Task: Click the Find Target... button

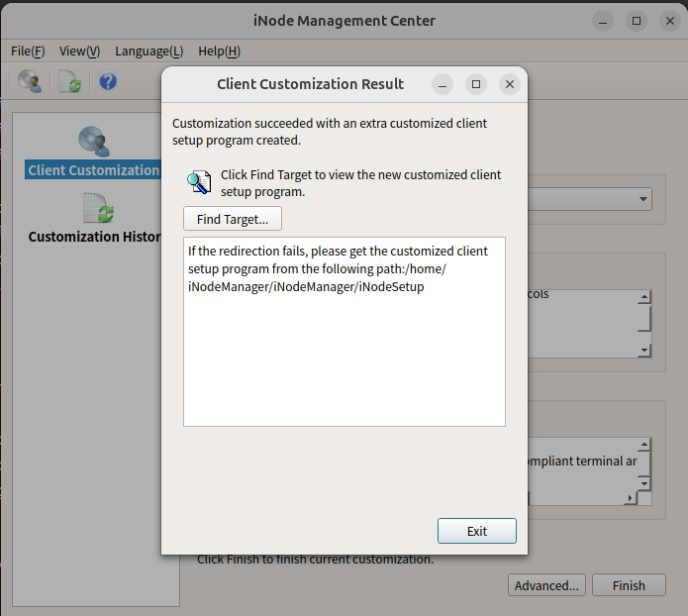Action: point(233,219)
